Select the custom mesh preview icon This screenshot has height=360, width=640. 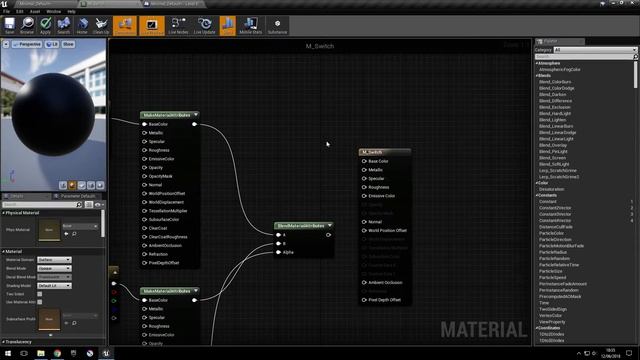[100, 185]
